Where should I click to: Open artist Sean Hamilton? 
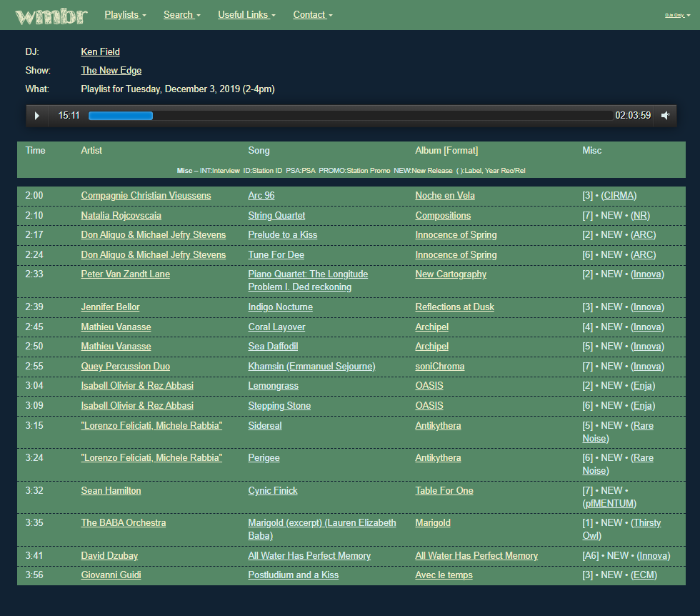tap(111, 490)
